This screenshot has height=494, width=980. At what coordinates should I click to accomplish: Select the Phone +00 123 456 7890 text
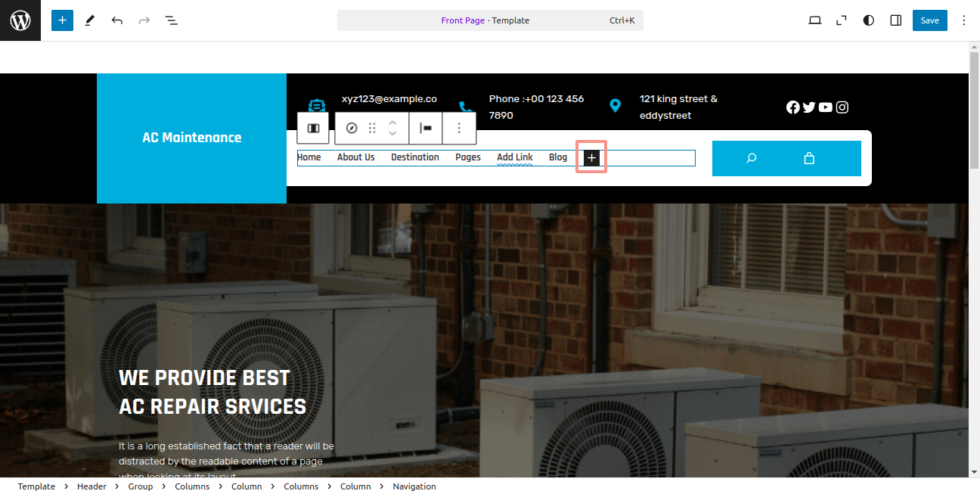click(537, 107)
